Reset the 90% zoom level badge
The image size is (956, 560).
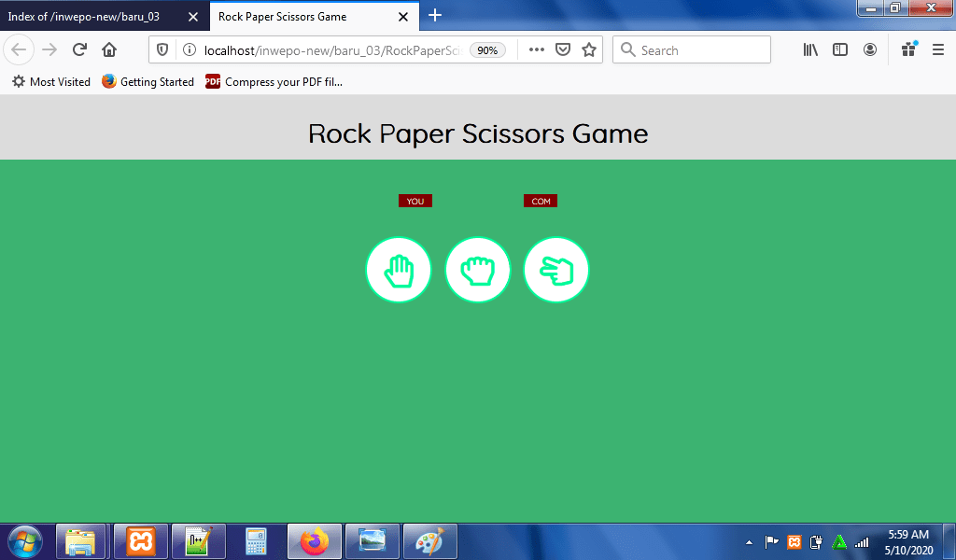coord(487,50)
